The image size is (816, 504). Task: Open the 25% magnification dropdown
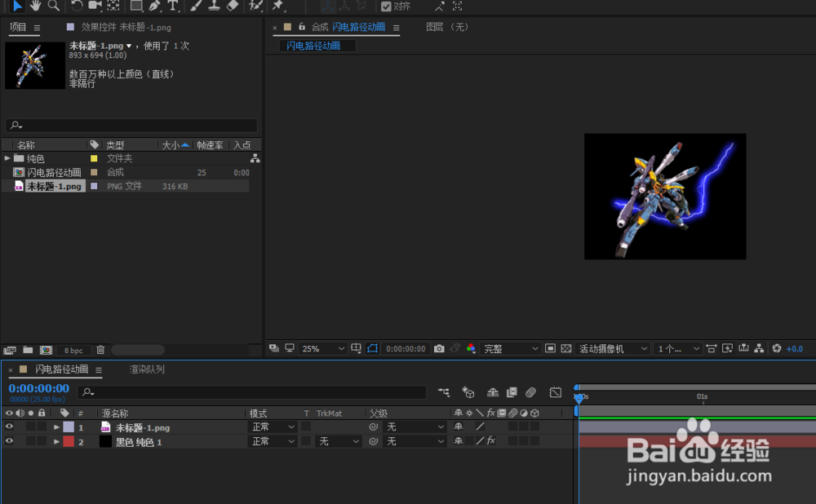click(322, 348)
